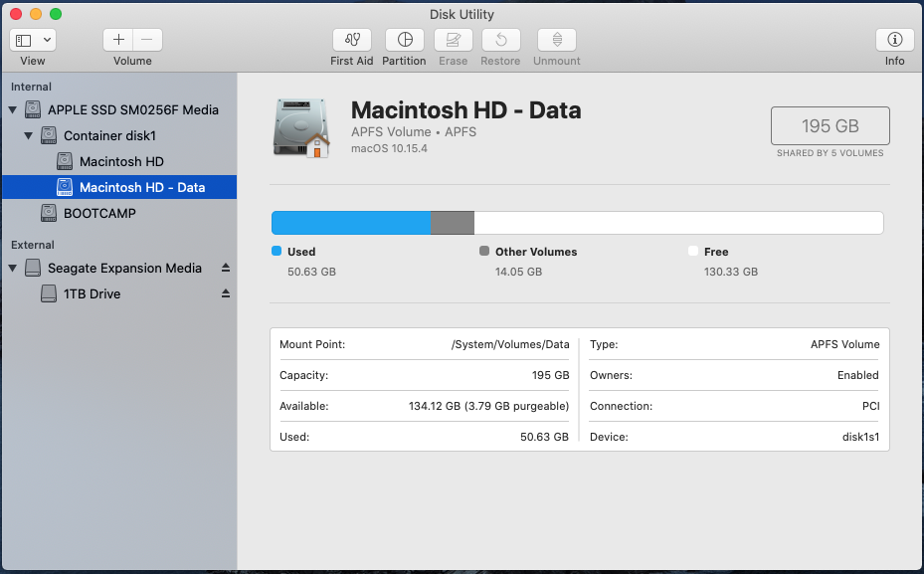This screenshot has width=924, height=574.
Task: Click the 195 GB shared volumes button
Action: (x=830, y=125)
